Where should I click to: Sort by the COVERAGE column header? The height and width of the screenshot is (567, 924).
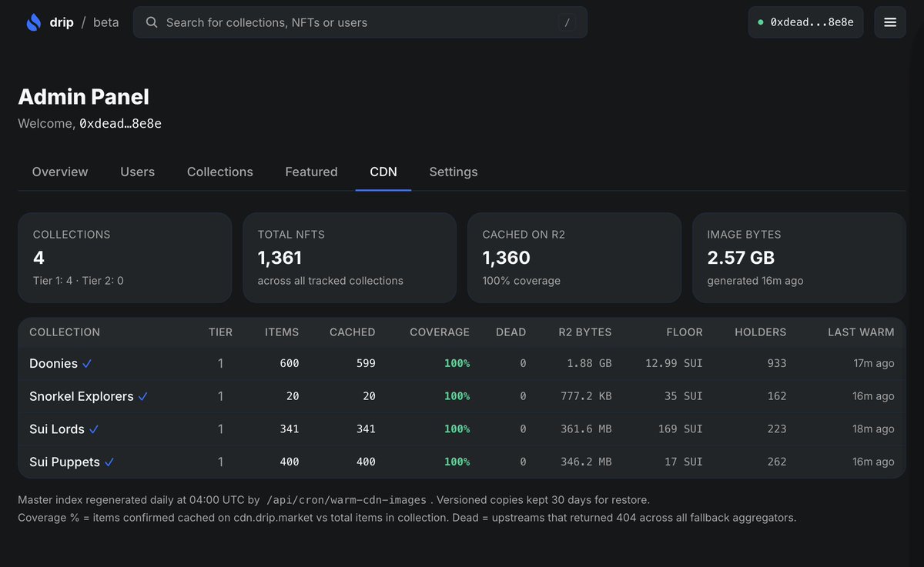click(x=440, y=332)
